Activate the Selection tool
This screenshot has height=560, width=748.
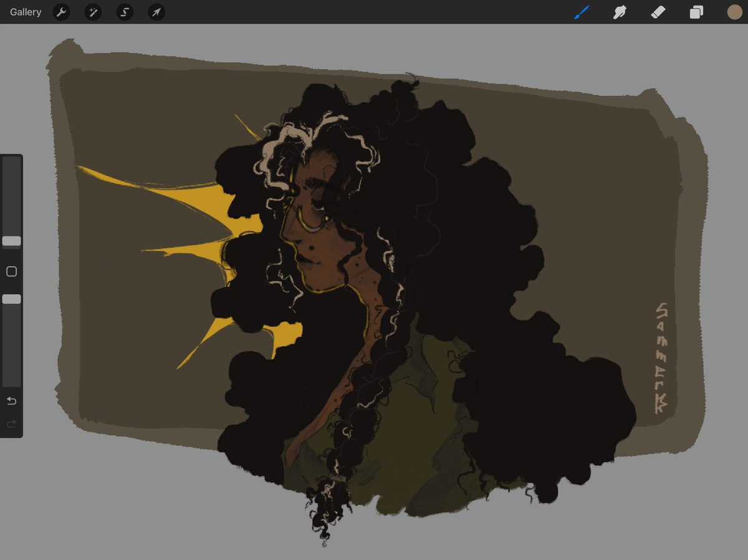(x=125, y=12)
